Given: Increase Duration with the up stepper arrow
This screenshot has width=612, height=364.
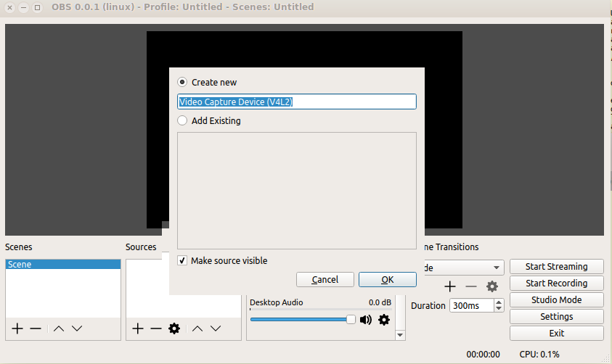Looking at the screenshot, I should click(499, 302).
